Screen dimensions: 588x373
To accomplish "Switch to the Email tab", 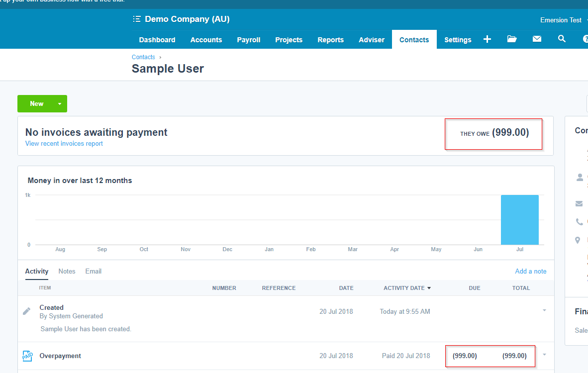I will click(93, 271).
